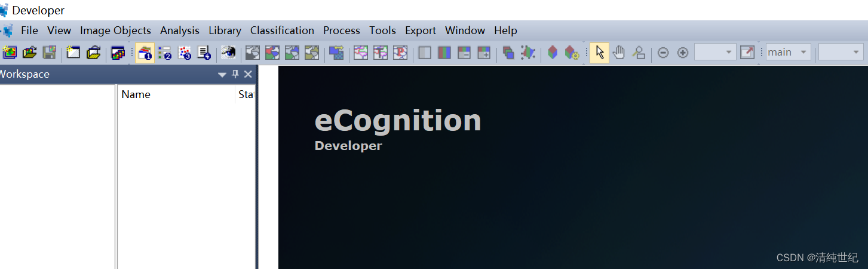Open the empty level dropdown right of the main dropdown

pos(841,53)
